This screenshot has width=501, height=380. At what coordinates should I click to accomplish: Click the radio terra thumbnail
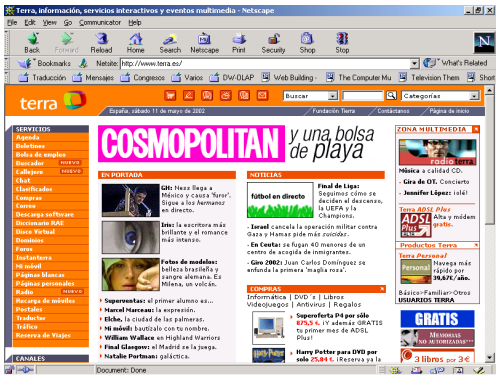(437, 152)
